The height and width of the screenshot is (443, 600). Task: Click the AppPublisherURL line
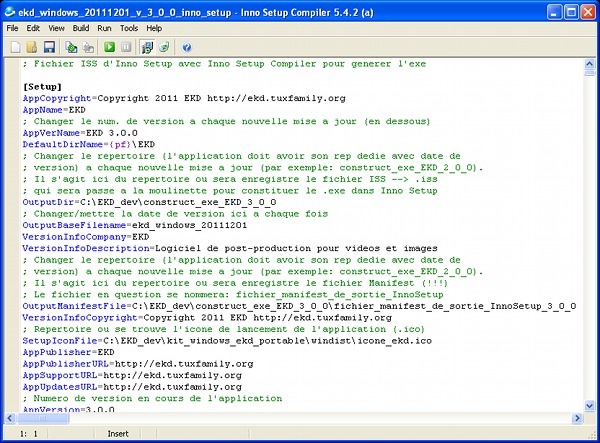(138, 364)
